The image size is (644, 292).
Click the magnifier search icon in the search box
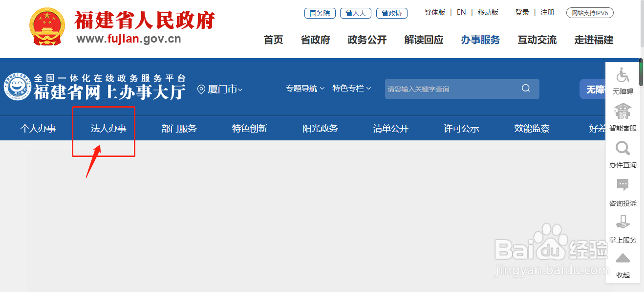pos(526,89)
